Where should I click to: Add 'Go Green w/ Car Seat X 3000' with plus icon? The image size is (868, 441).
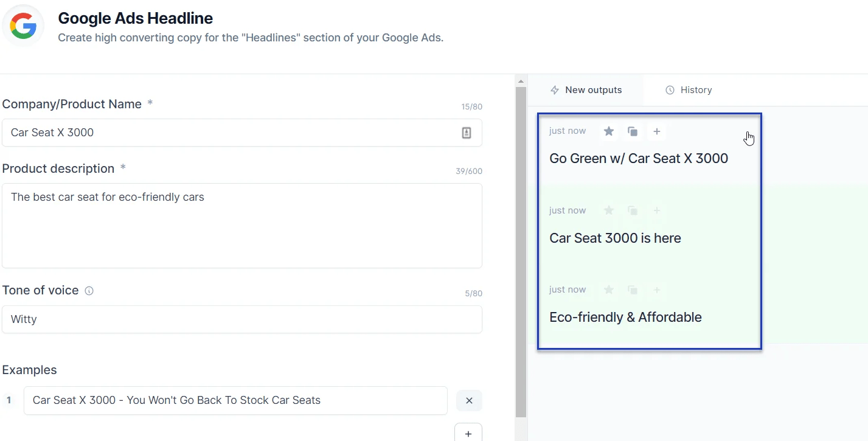[x=657, y=131]
